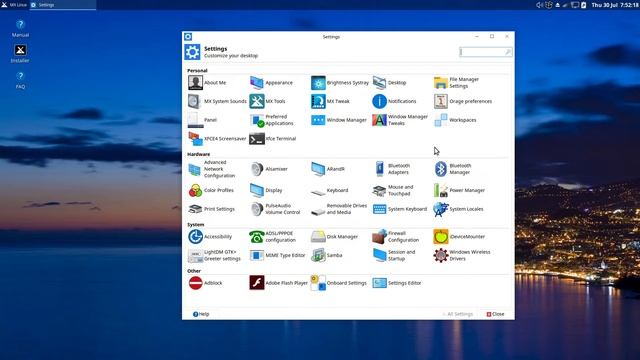Open Session and Startup

click(x=394, y=256)
